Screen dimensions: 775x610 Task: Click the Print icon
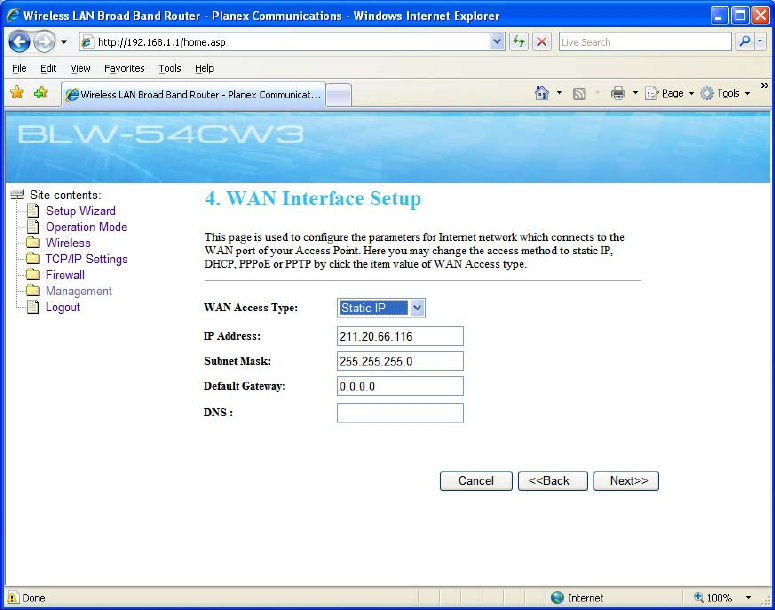pos(617,93)
